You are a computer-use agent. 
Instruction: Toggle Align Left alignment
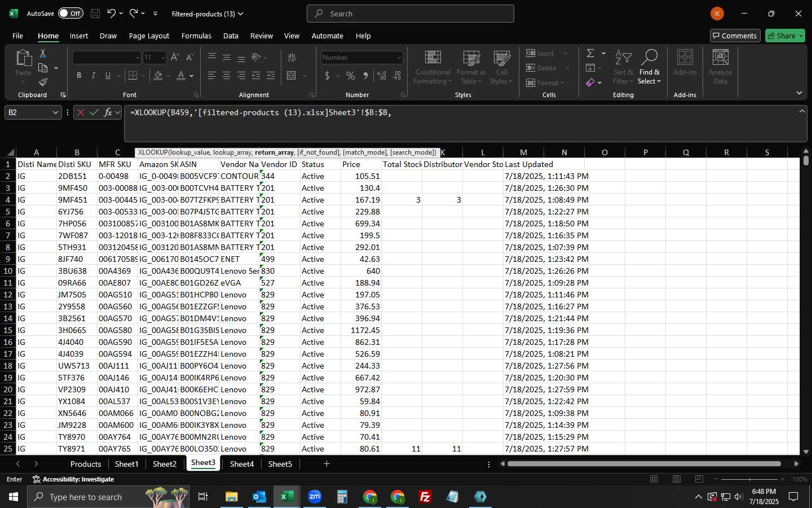coord(212,76)
